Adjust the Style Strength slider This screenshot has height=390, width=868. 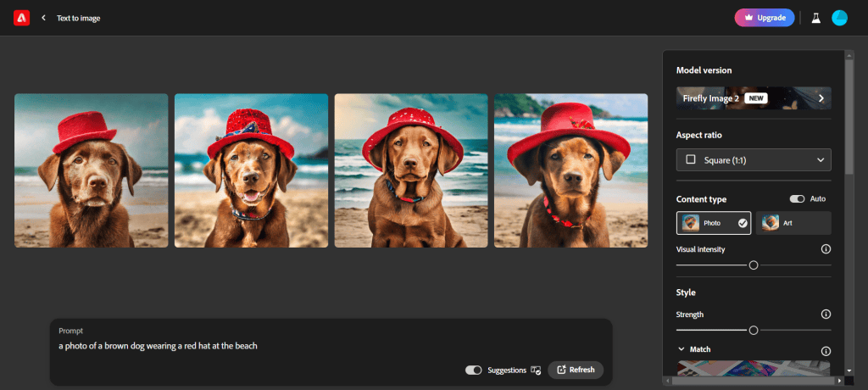754,330
